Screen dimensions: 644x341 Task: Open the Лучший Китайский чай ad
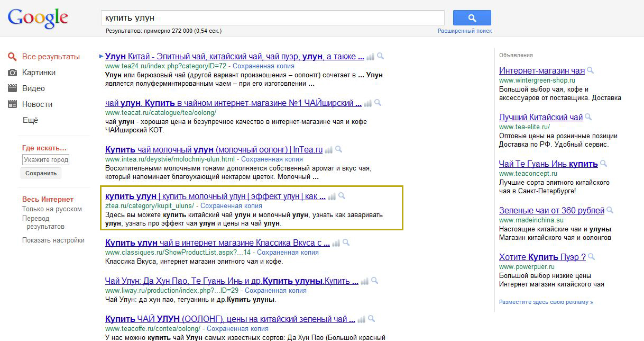pos(541,118)
